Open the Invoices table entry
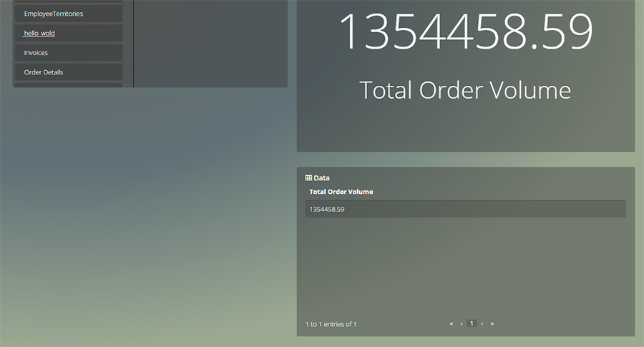 pyautogui.click(x=69, y=52)
